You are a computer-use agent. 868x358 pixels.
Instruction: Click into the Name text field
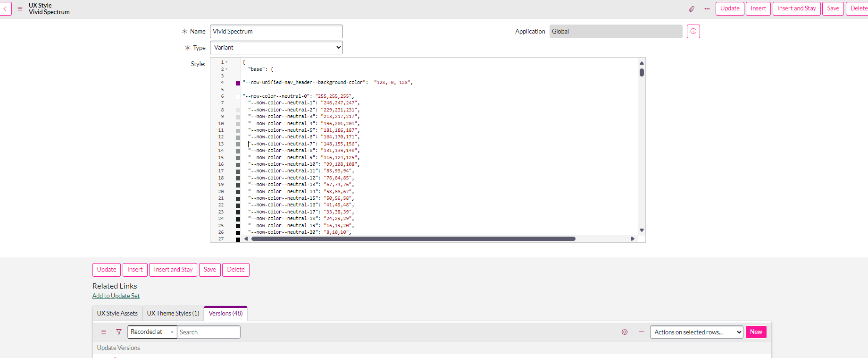pyautogui.click(x=276, y=32)
